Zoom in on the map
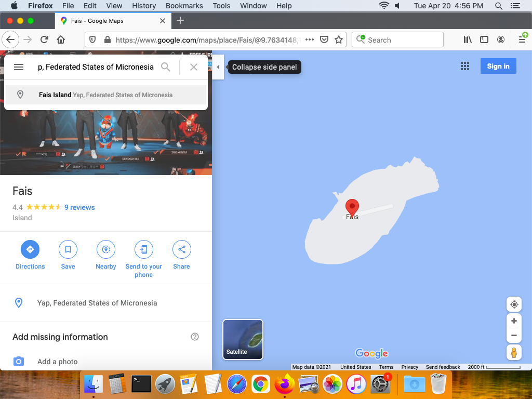 pyautogui.click(x=514, y=321)
